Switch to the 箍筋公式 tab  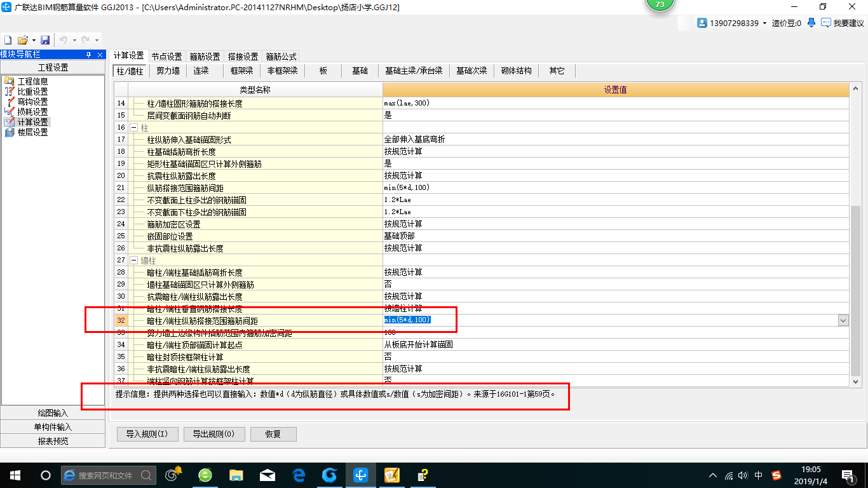281,57
